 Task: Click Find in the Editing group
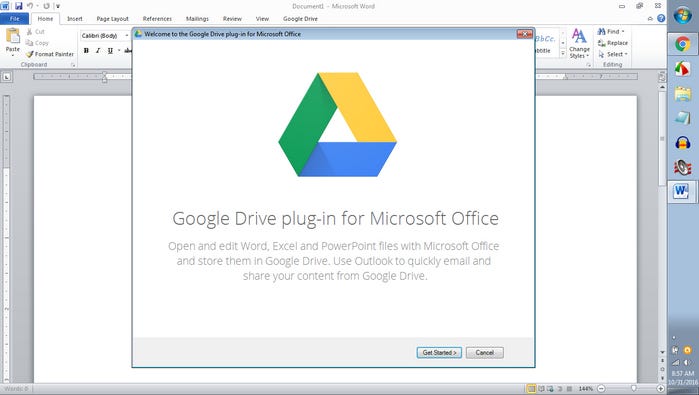pos(609,32)
